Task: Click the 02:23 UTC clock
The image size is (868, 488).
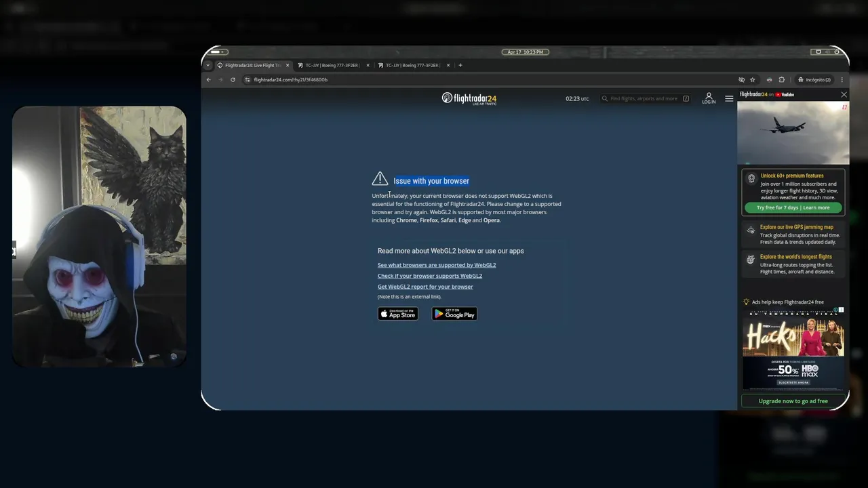Action: [x=577, y=98]
